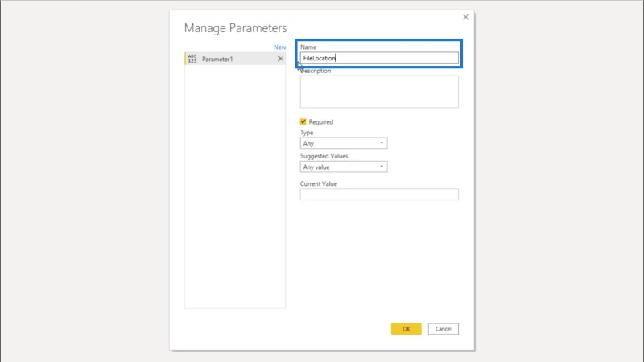Click the Current Value input field

click(x=379, y=195)
